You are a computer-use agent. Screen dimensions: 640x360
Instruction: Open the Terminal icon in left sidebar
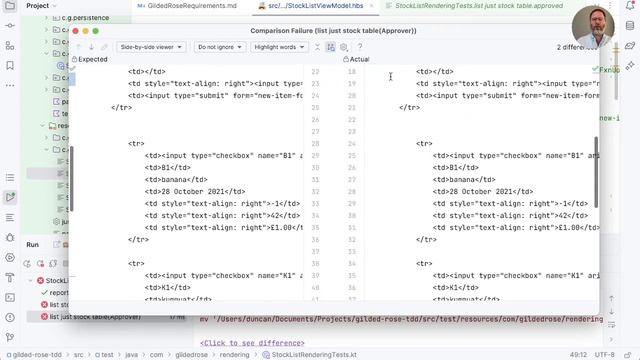[10, 298]
